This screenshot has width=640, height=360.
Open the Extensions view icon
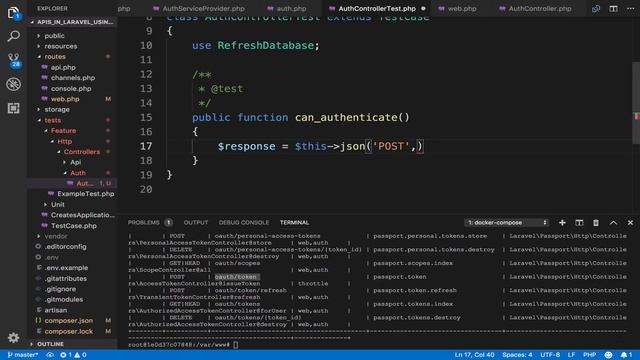pyautogui.click(x=13, y=108)
